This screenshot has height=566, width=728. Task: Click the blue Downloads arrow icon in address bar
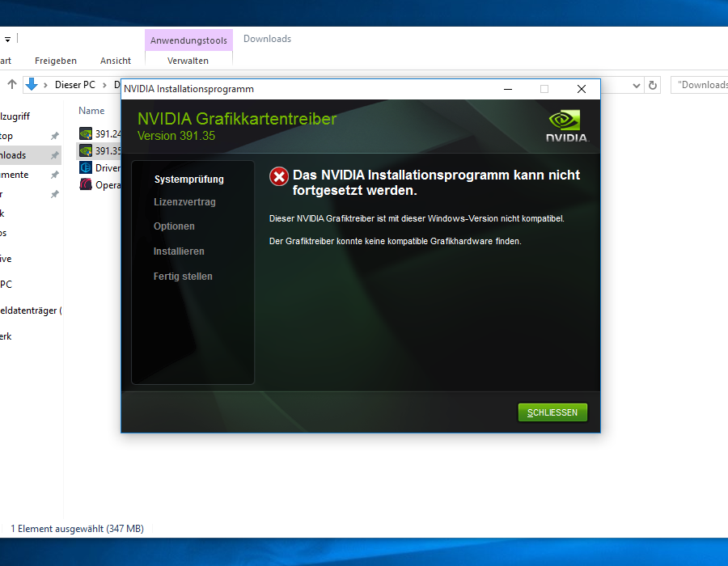[x=32, y=84]
